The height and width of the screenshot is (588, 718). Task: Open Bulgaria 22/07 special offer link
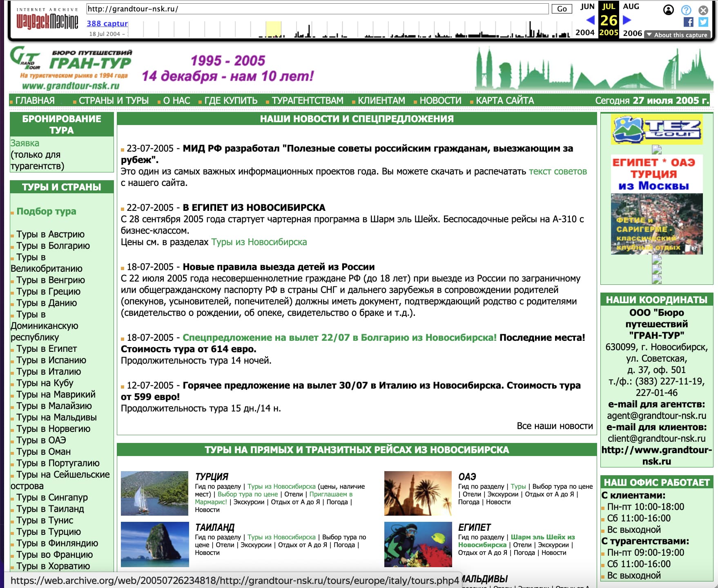pos(339,338)
